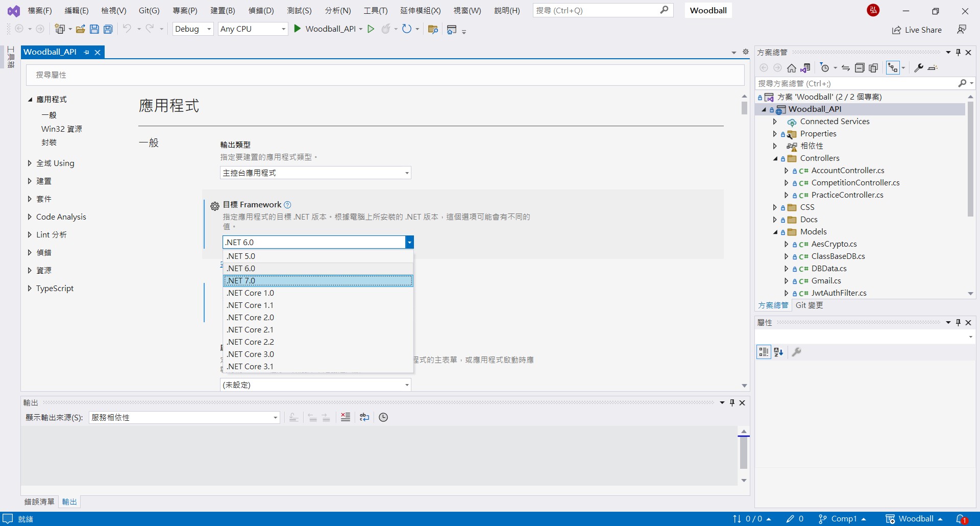Screen dimensions: 980x526
Task: Select .NET 5.0 in the framework list
Action: click(318, 256)
